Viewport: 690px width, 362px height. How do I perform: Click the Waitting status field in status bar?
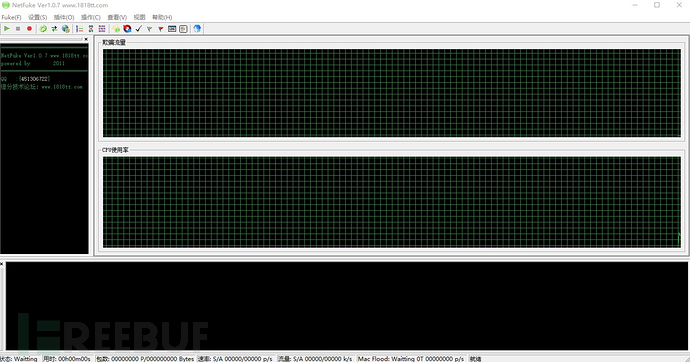20,358
